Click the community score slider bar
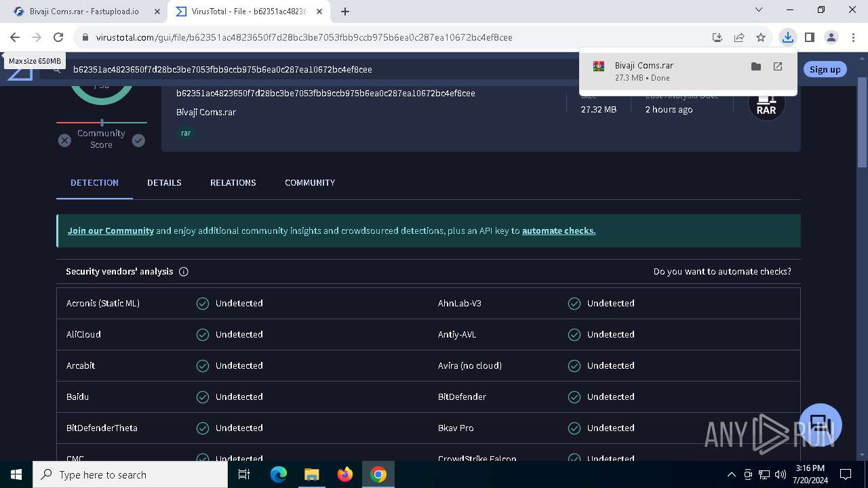Screen dimensions: 868x488 coord(102,123)
